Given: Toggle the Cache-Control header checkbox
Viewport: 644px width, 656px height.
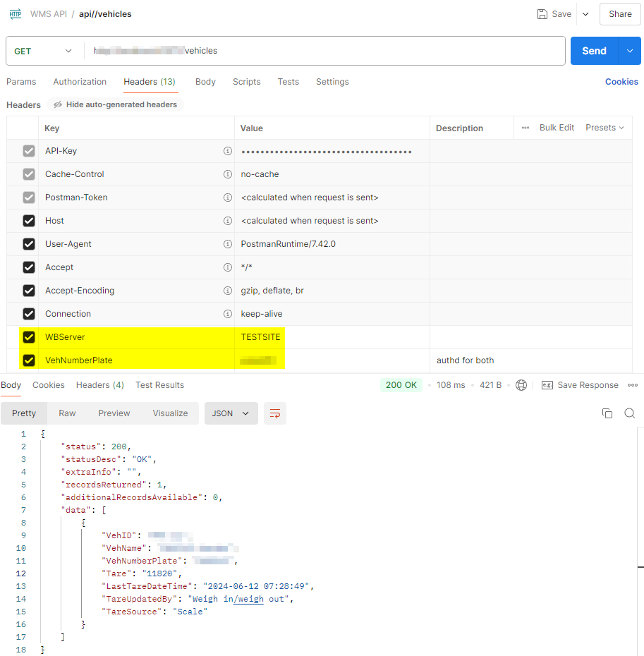Looking at the screenshot, I should 29,174.
